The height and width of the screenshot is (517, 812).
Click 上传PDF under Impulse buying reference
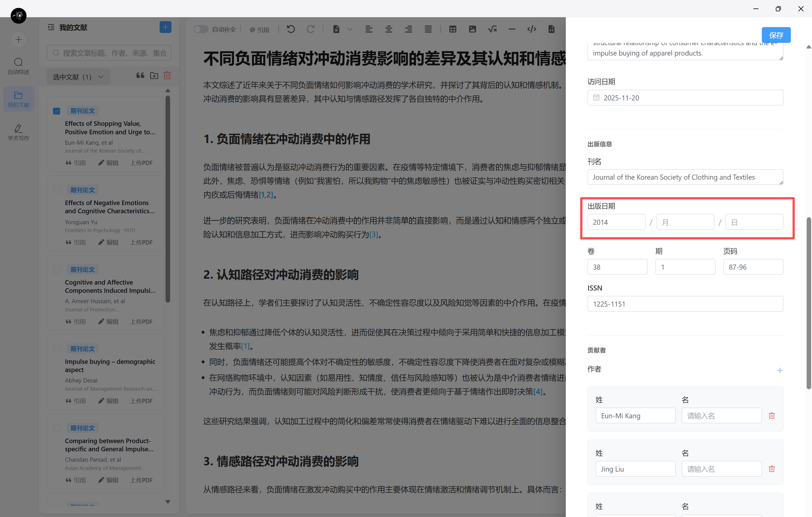point(141,401)
